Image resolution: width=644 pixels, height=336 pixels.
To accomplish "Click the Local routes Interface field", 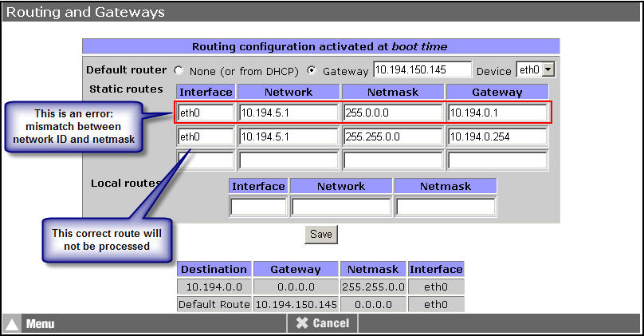I will [x=257, y=207].
